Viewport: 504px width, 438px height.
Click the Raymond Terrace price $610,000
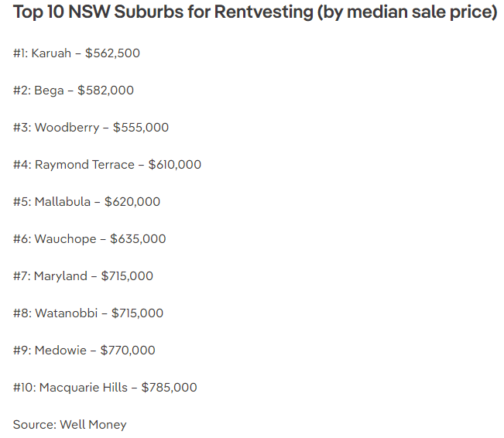(x=175, y=165)
